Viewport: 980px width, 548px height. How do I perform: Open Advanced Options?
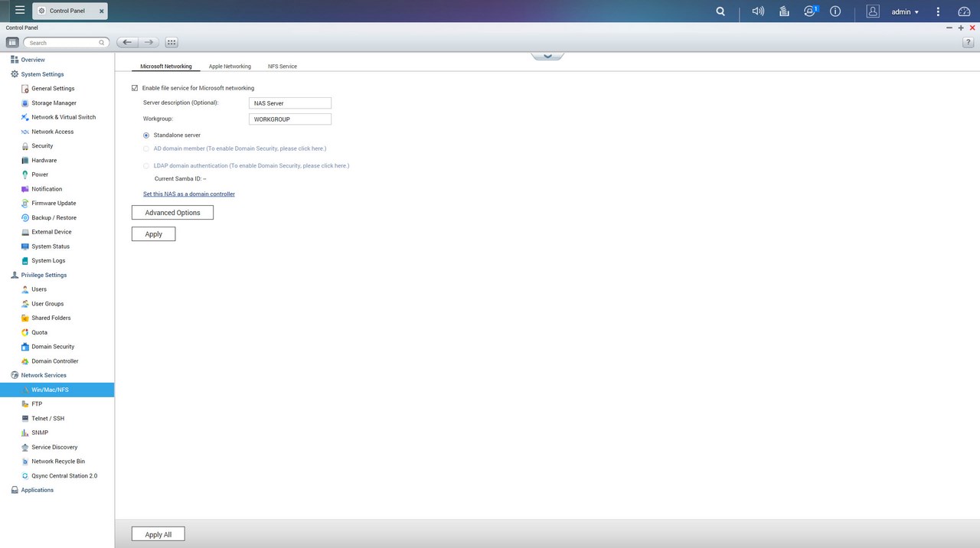click(172, 213)
